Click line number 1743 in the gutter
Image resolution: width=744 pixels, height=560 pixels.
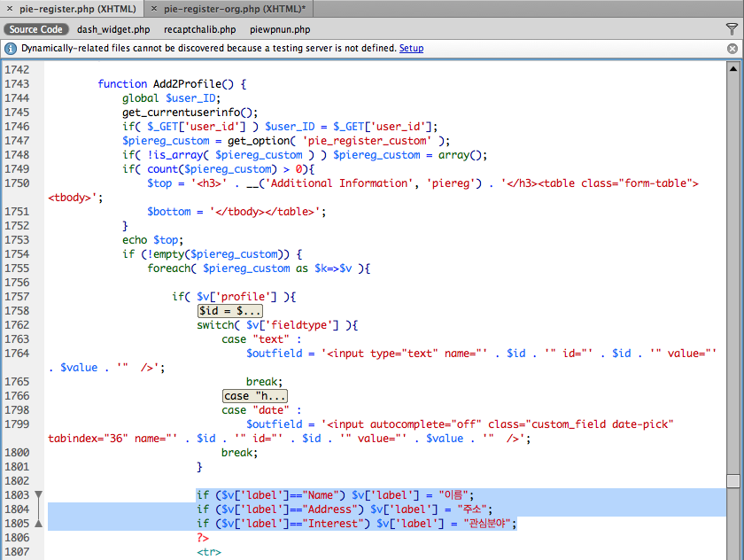click(x=17, y=84)
